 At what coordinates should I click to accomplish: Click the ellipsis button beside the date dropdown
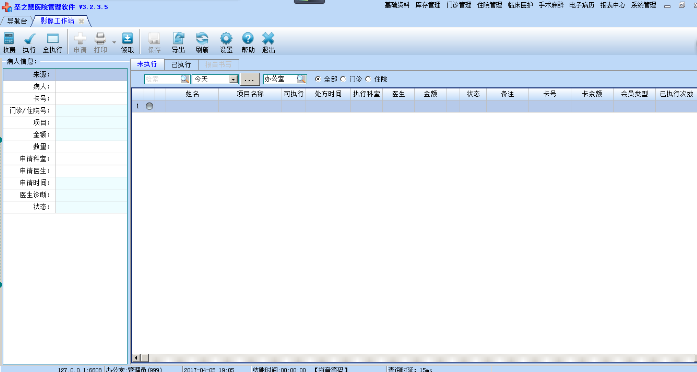249,80
